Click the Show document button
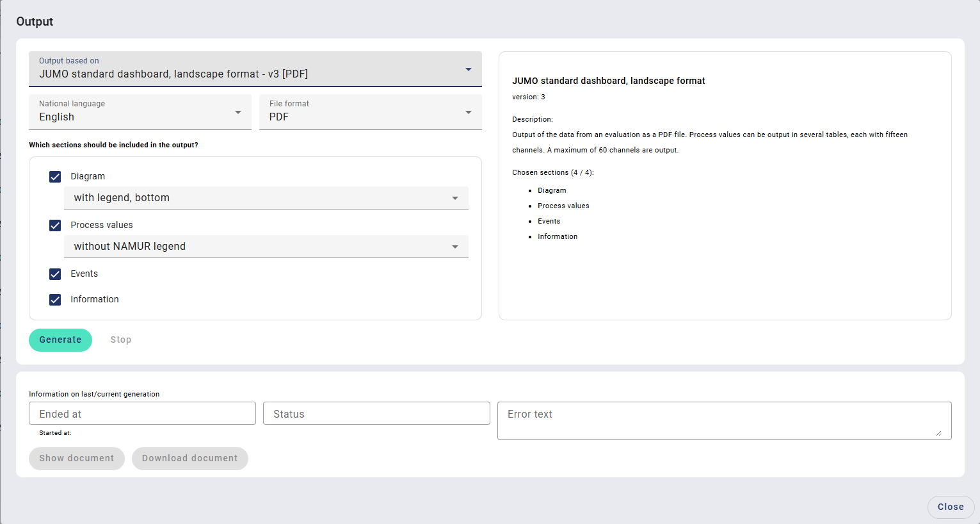Image resolution: width=980 pixels, height=524 pixels. point(77,459)
